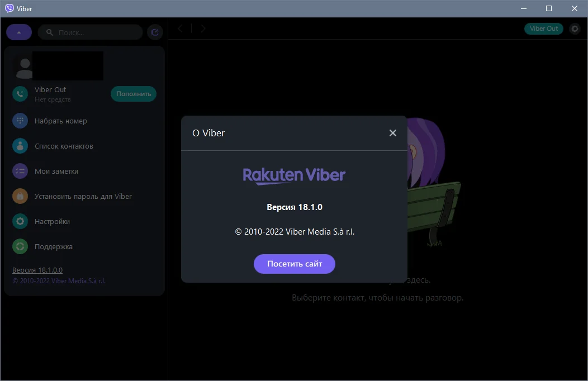Click the lock icon for Viber password
Viewport: 588px width, 381px height.
click(x=20, y=196)
